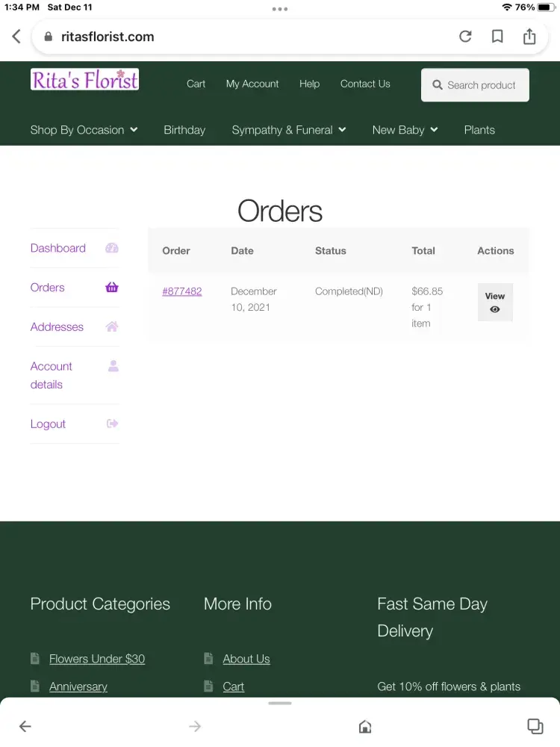Click the $66.85 for 1 item total
Image resolution: width=560 pixels, height=747 pixels.
[x=427, y=307]
